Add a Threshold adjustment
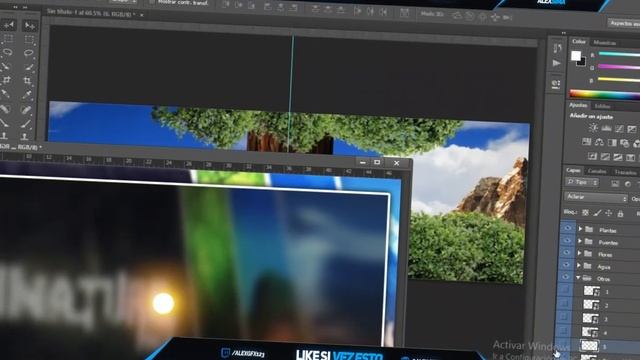The image size is (640, 360). pos(618,157)
